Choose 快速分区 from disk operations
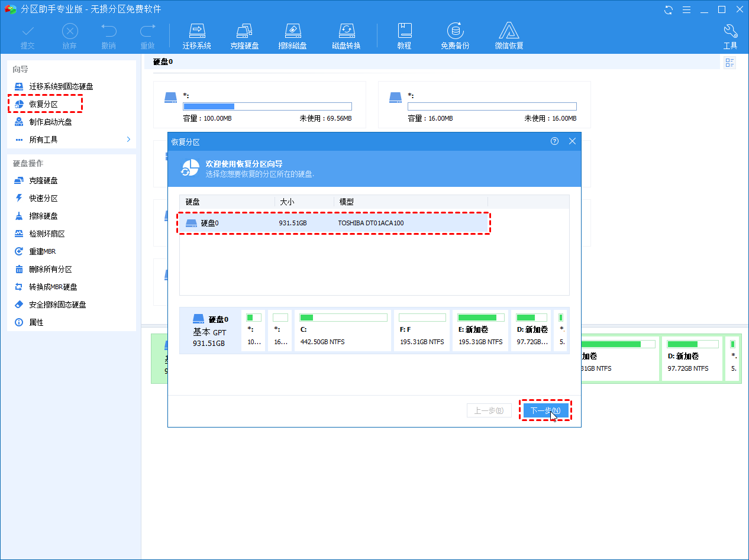This screenshot has width=749, height=560. click(43, 198)
